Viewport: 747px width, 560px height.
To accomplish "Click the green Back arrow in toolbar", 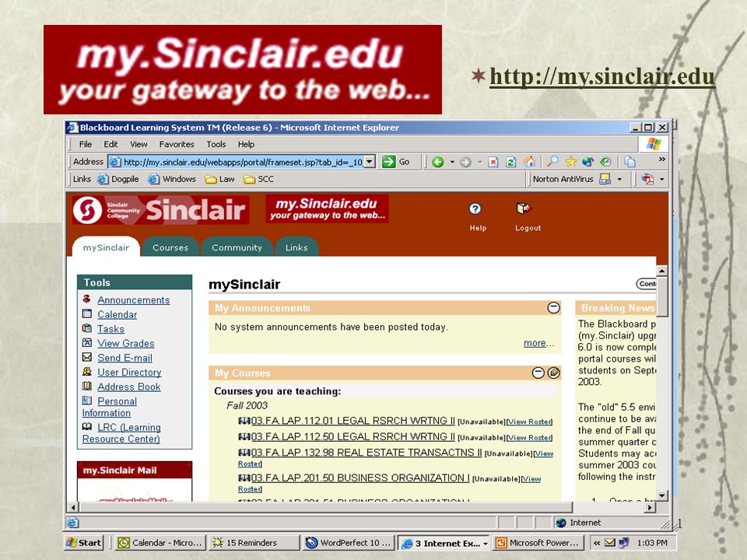I will point(437,162).
